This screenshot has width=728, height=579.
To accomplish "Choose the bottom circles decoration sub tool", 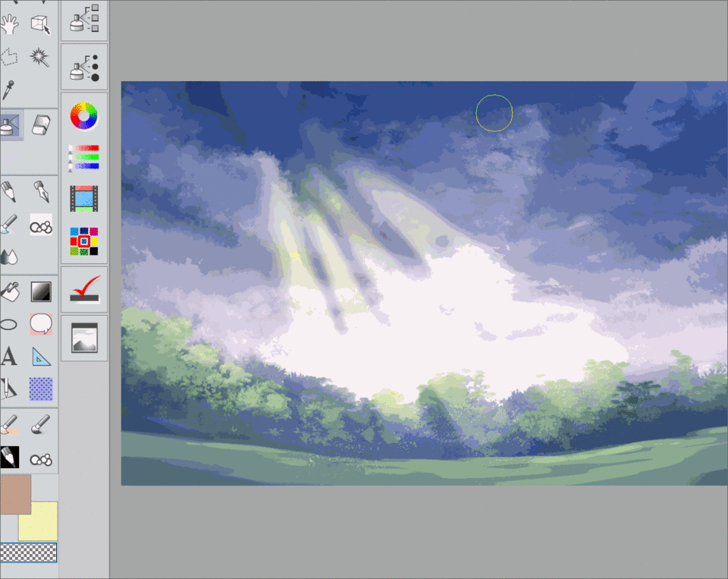I will coord(41,460).
